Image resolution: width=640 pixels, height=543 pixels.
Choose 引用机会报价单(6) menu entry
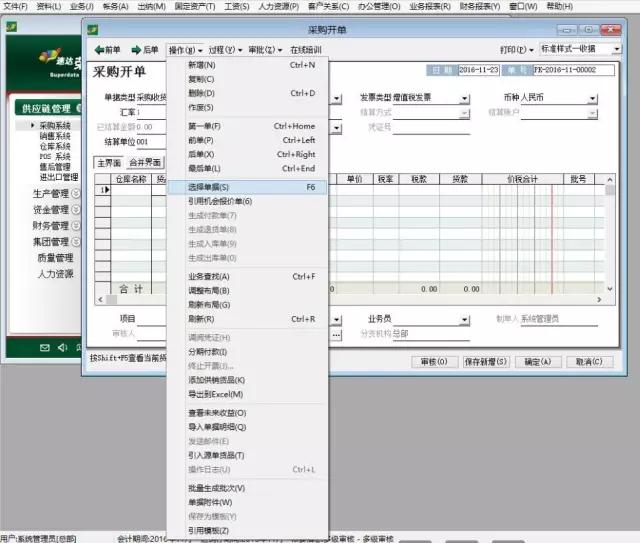247,201
